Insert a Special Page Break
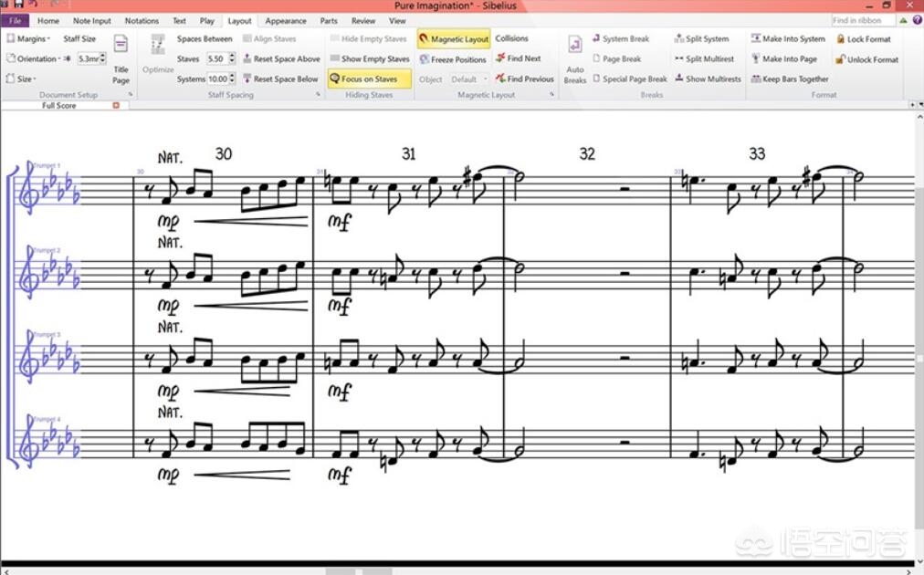The image size is (924, 575). [x=629, y=78]
